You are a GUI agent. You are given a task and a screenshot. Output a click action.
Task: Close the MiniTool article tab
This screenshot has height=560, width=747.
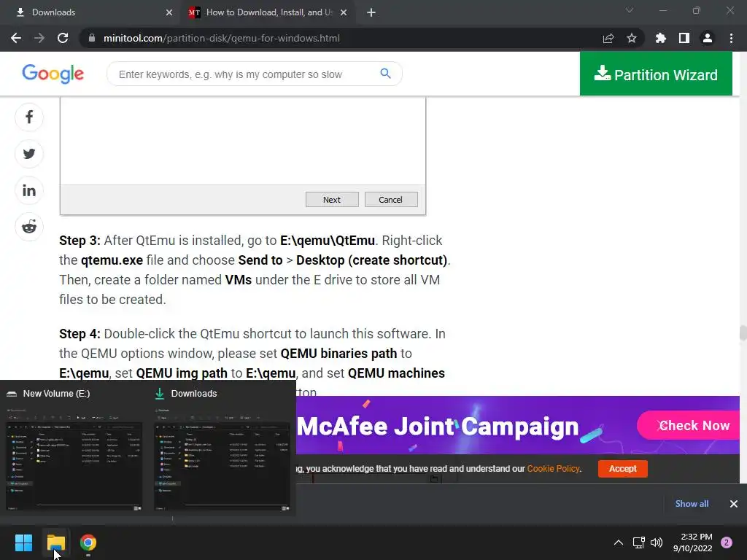point(344,12)
